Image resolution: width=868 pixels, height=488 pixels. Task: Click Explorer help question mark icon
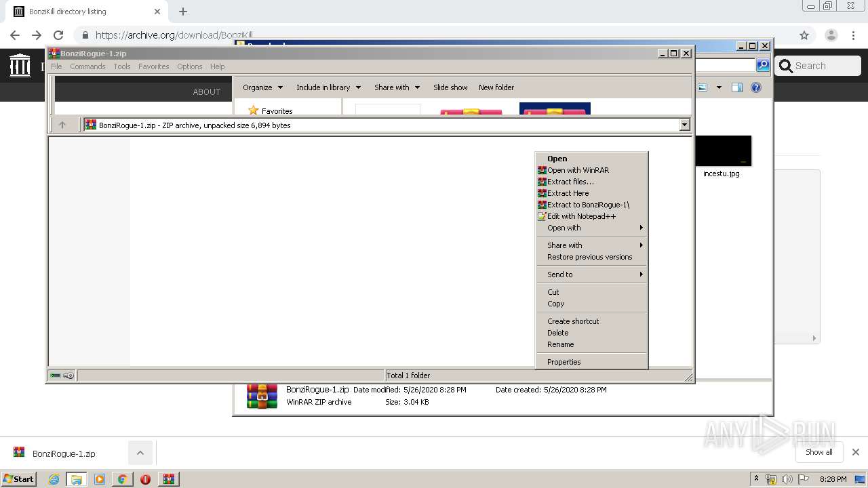756,87
